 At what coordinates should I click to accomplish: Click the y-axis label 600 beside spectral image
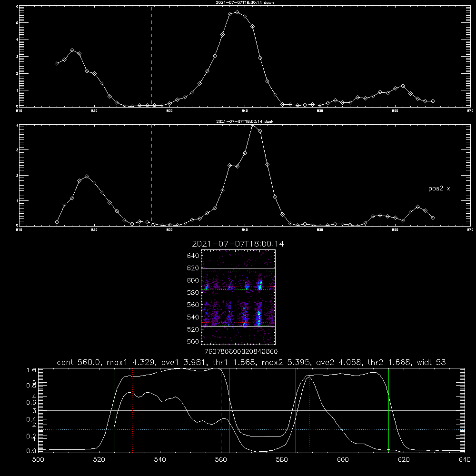tap(193, 280)
